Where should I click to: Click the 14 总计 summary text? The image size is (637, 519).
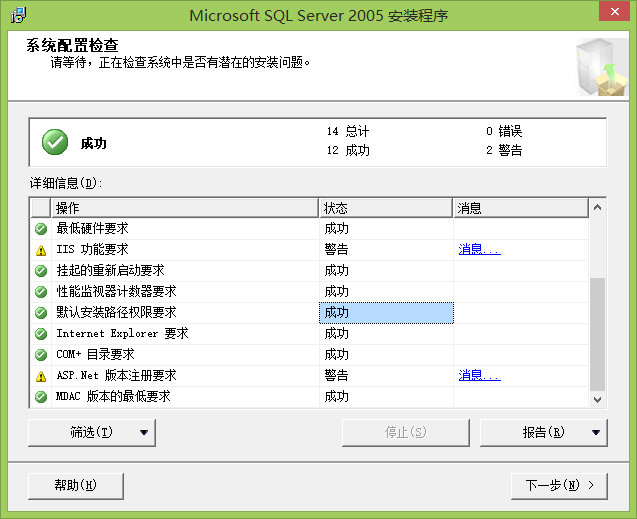click(348, 132)
